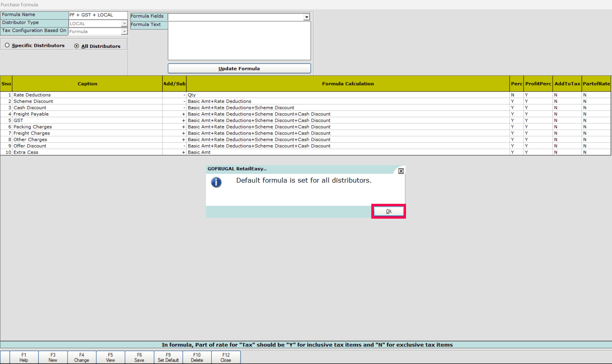Screen dimensions: 612x364
Task: Select the Cash Discount caption cell
Action: tap(87, 108)
